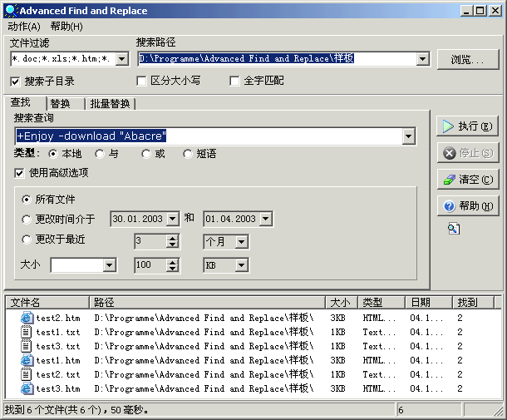The image size is (507, 420).
Task: Open the 搜索查询 history dropdown
Action: (x=409, y=136)
